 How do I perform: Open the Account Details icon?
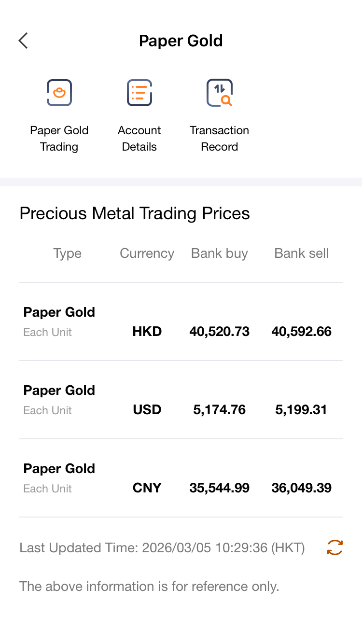[139, 92]
